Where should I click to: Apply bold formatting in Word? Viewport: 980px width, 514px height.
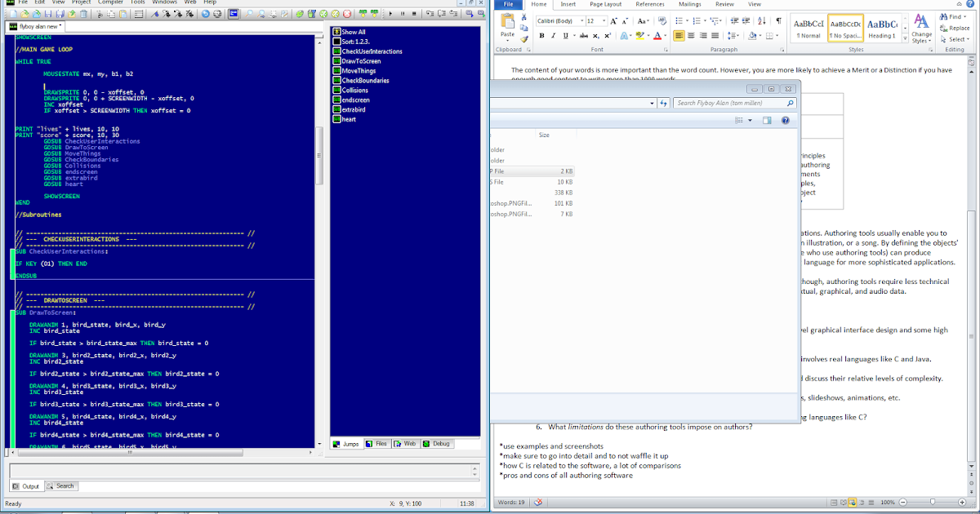coord(541,36)
